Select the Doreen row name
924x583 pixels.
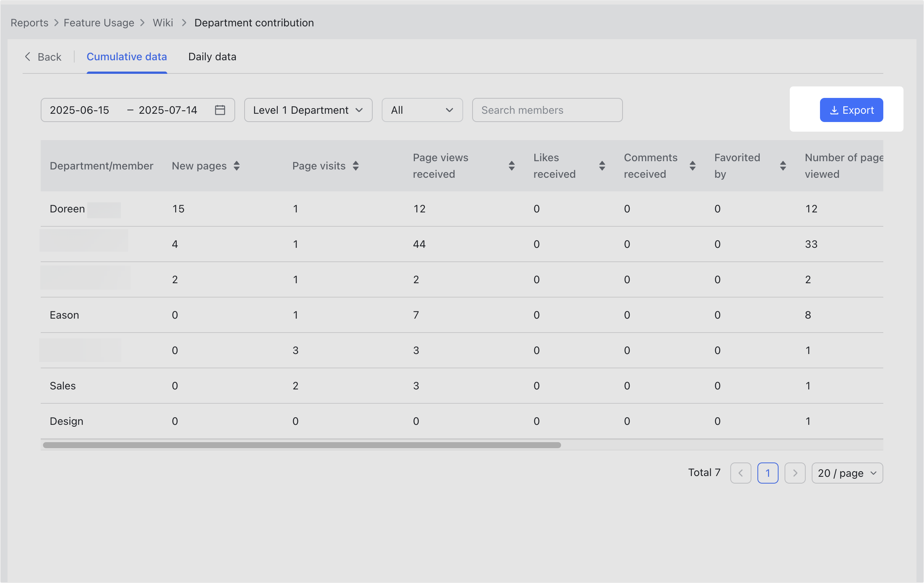pyautogui.click(x=67, y=209)
